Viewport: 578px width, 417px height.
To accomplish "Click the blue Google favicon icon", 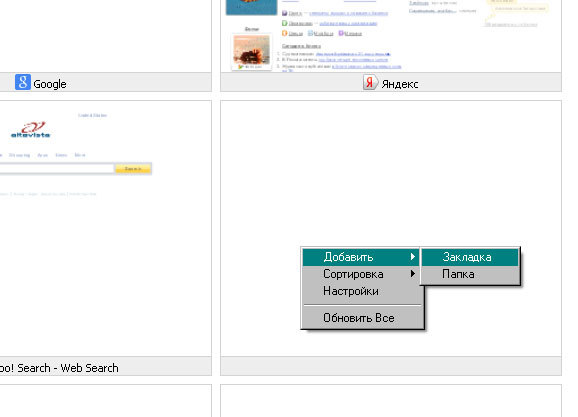I will (x=23, y=82).
